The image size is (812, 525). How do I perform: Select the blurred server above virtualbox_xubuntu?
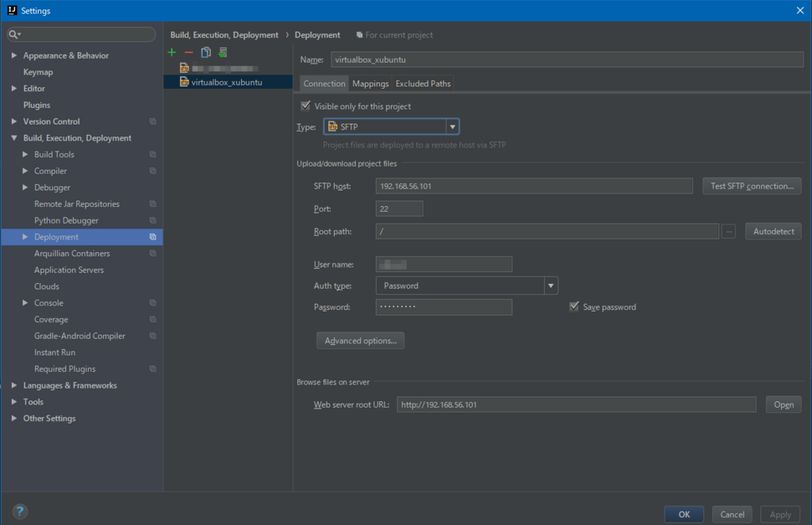[228, 68]
